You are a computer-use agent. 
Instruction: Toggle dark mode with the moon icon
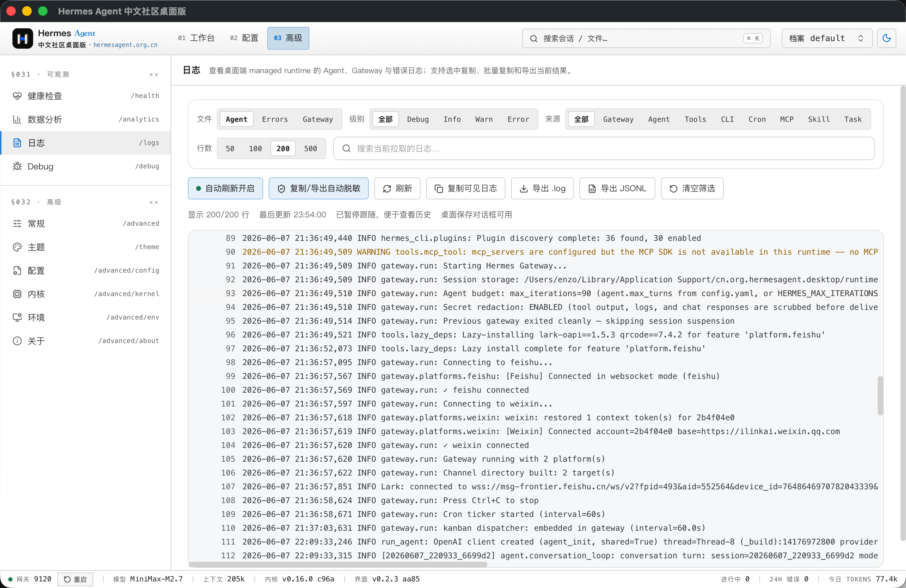(887, 38)
